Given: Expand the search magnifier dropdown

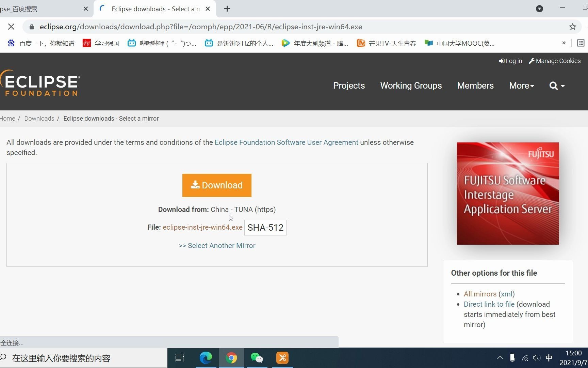Looking at the screenshot, I should (x=557, y=86).
